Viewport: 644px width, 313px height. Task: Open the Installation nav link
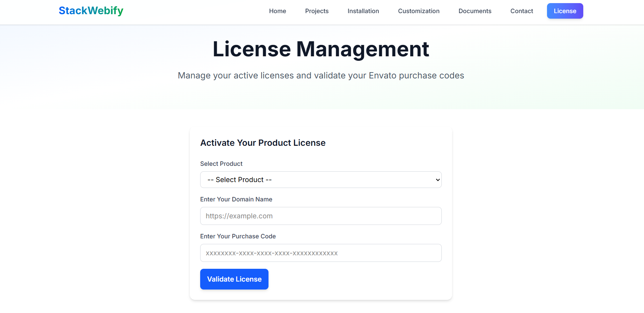363,11
